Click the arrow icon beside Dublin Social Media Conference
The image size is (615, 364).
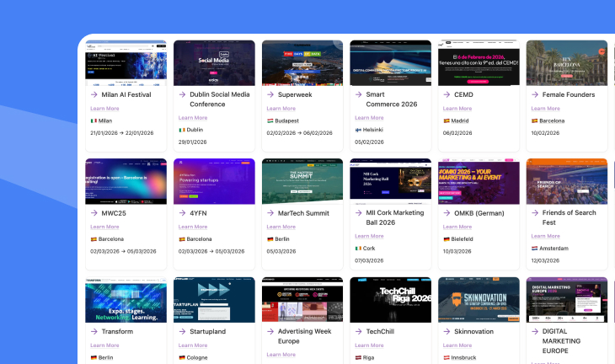pos(182,94)
